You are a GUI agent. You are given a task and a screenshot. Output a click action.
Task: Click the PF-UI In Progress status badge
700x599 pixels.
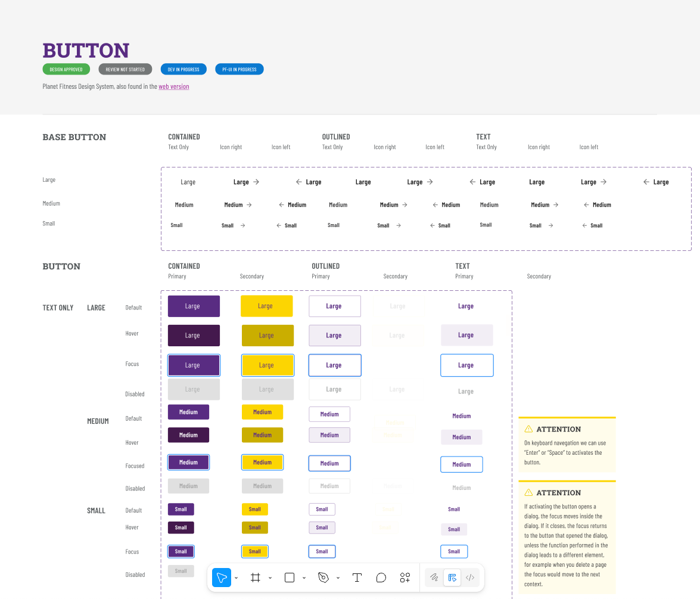(239, 69)
